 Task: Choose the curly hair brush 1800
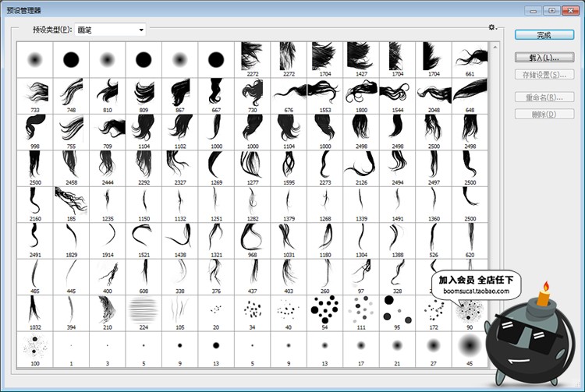(x=361, y=95)
